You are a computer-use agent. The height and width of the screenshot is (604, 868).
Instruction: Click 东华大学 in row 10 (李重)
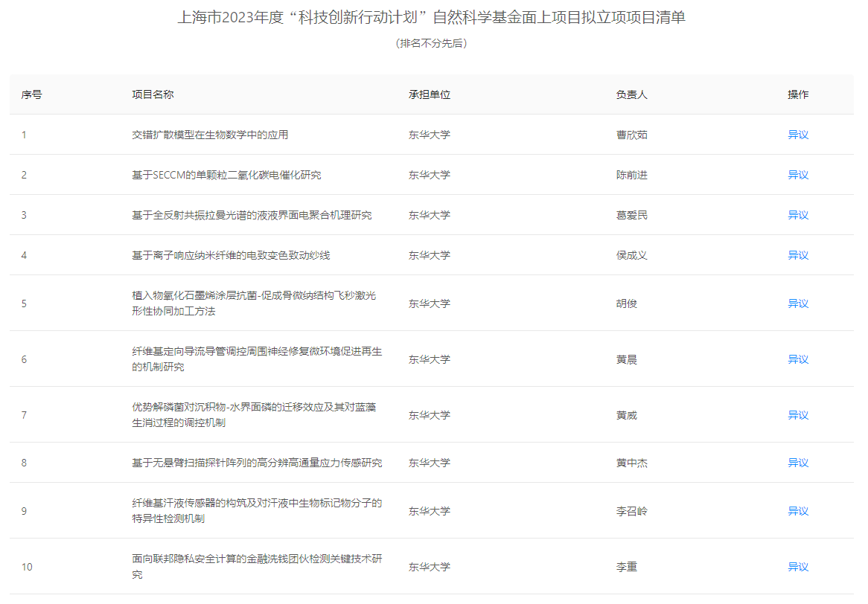[x=430, y=567]
